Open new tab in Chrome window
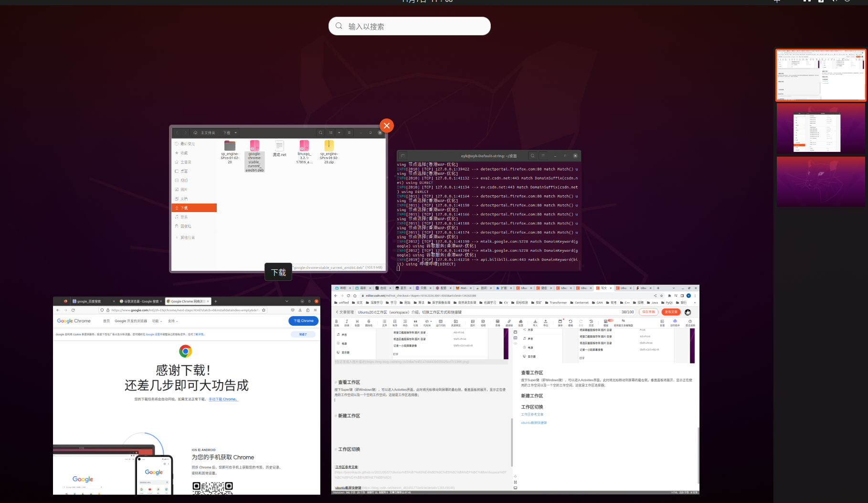868x503 pixels. tap(658, 288)
